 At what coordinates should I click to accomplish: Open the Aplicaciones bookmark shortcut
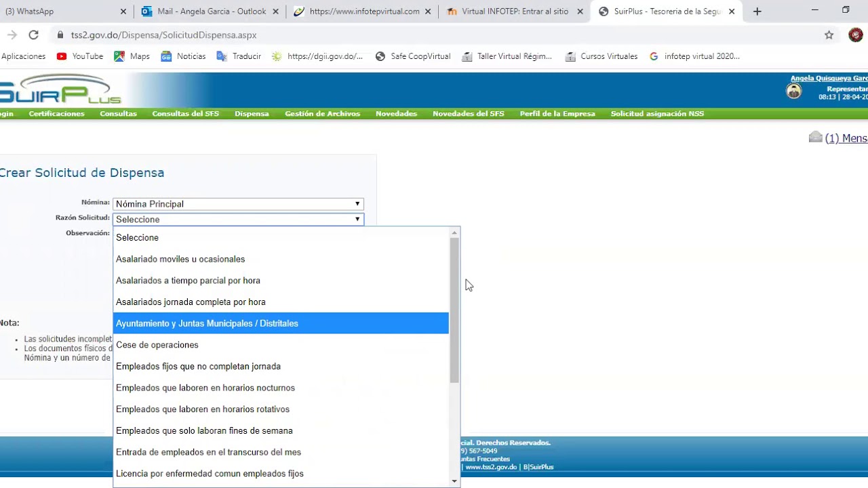click(x=22, y=56)
